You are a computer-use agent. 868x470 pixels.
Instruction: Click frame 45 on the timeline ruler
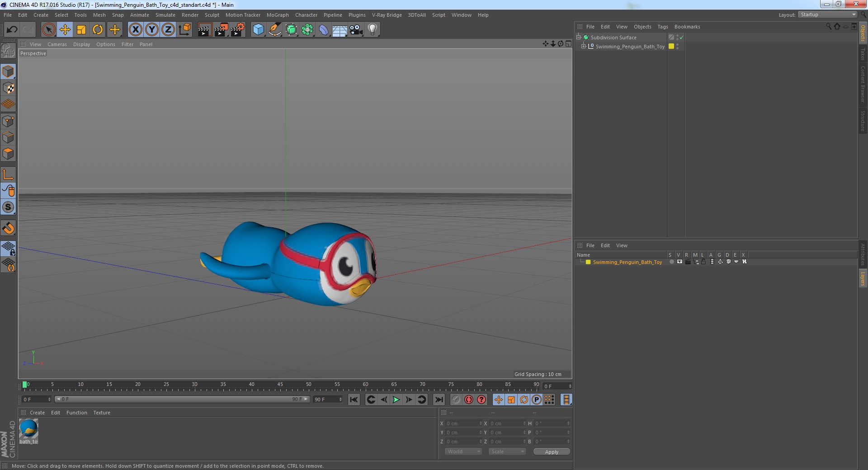click(280, 386)
